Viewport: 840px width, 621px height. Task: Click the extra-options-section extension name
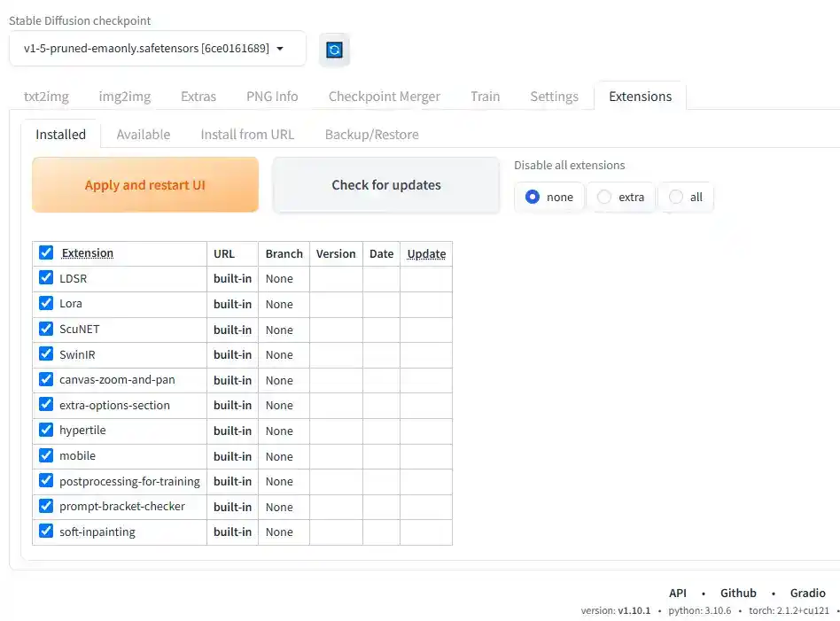(x=114, y=406)
